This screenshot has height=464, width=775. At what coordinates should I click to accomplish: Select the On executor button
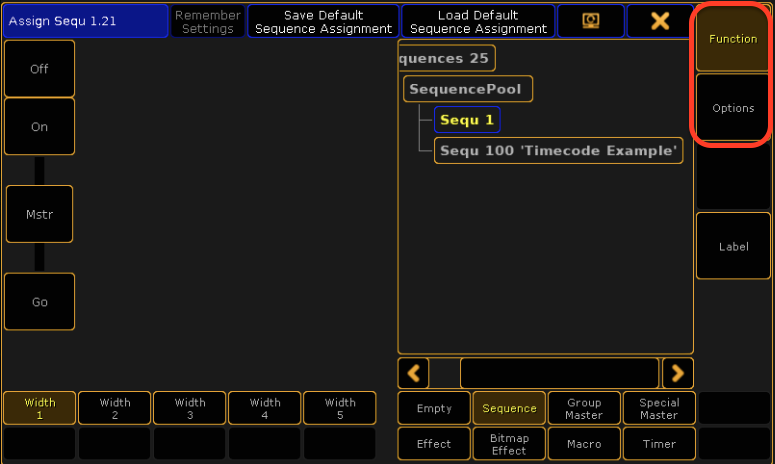pos(40,127)
